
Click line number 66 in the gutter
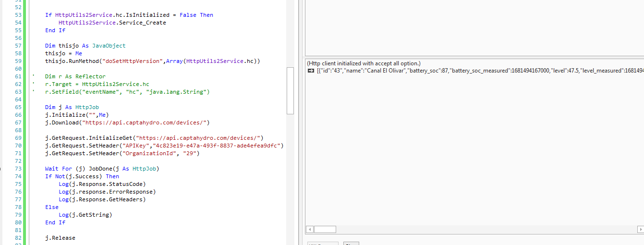[x=18, y=115]
